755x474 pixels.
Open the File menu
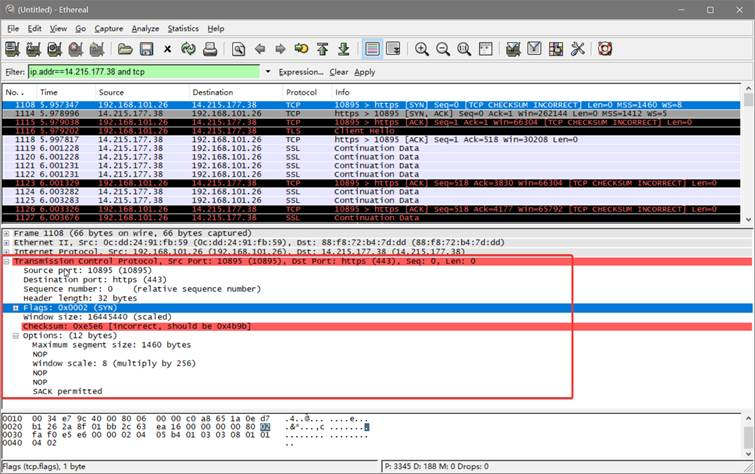tap(13, 28)
